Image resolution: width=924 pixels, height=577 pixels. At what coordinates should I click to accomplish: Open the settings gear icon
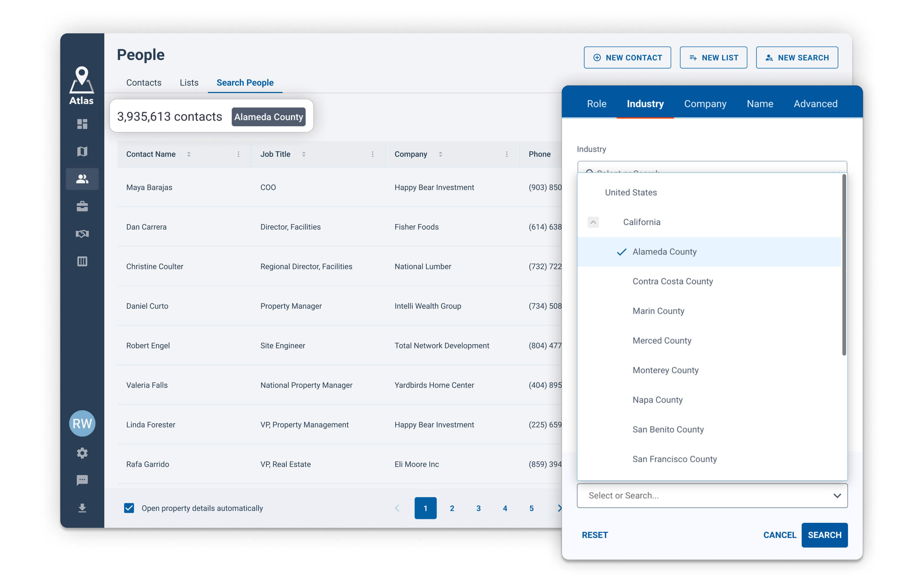[x=82, y=453]
